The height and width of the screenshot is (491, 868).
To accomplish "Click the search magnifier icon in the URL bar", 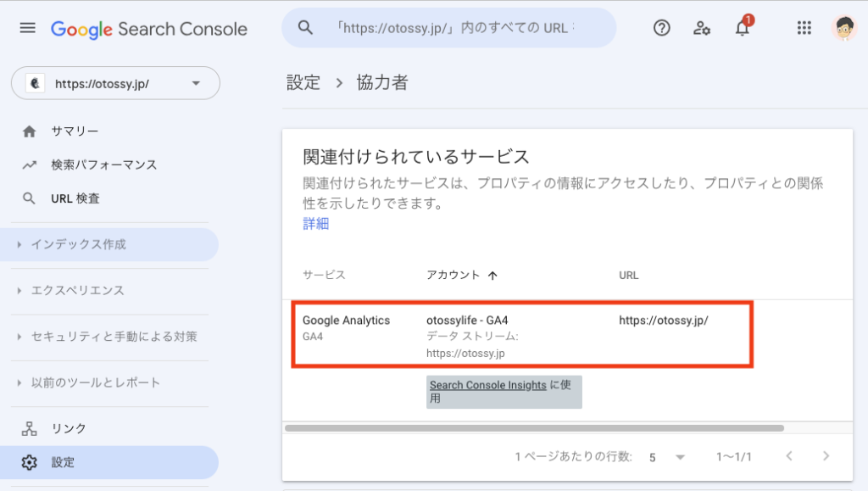I will [306, 28].
